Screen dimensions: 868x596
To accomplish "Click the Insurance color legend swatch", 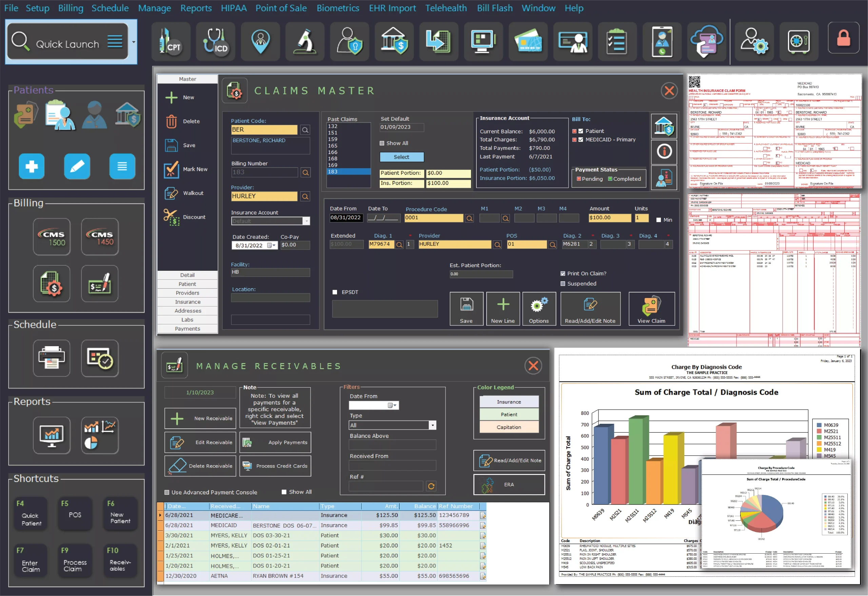I will pyautogui.click(x=509, y=402).
